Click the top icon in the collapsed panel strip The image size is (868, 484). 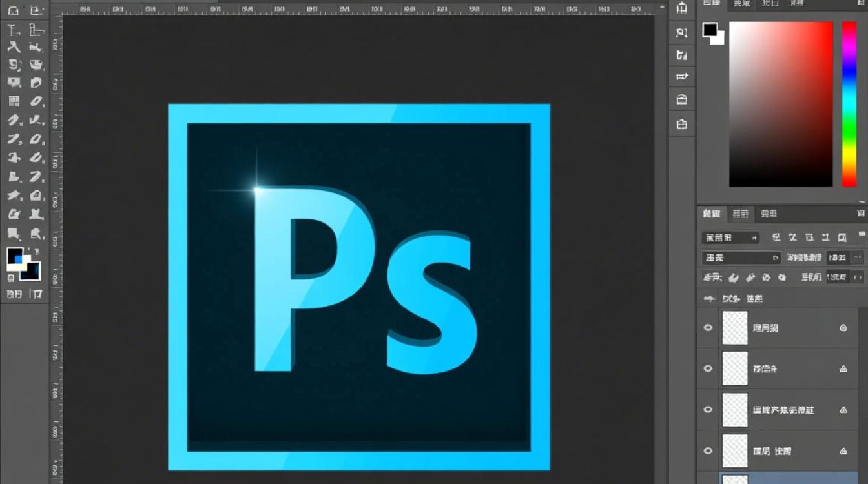point(682,8)
